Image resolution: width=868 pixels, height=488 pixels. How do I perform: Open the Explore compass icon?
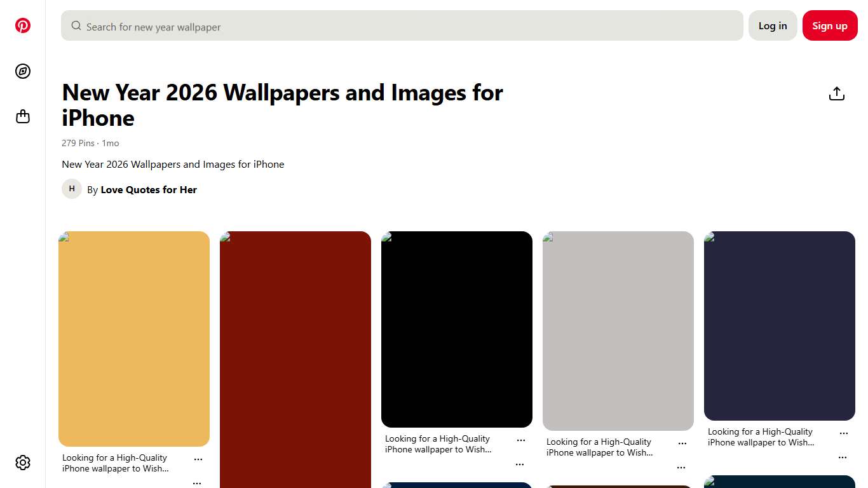pyautogui.click(x=23, y=71)
